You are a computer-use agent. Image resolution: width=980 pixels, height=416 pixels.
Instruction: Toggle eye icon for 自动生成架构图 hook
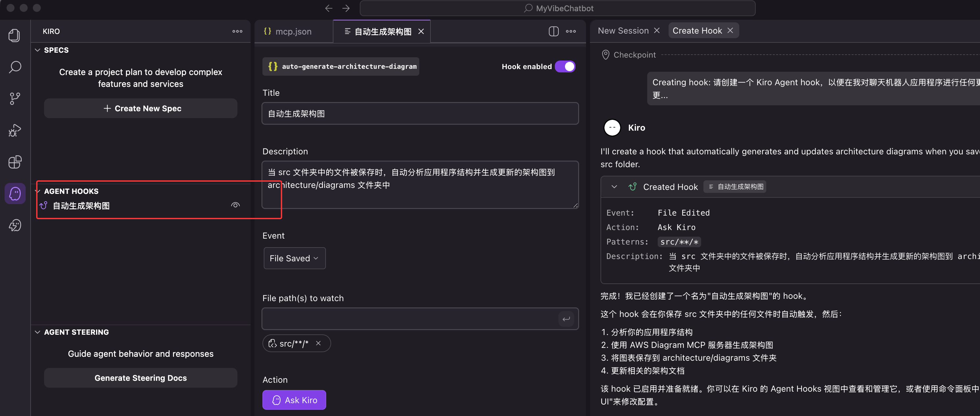(235, 205)
